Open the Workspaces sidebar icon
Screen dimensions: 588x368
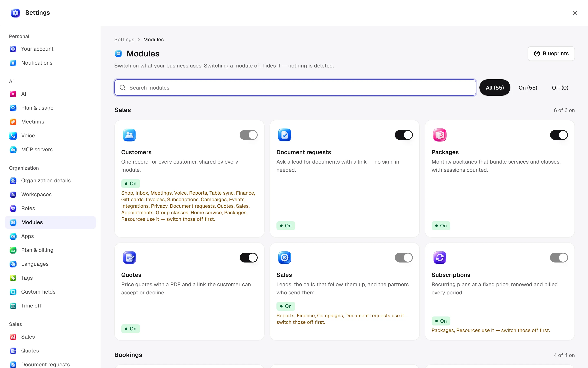[x=13, y=194]
